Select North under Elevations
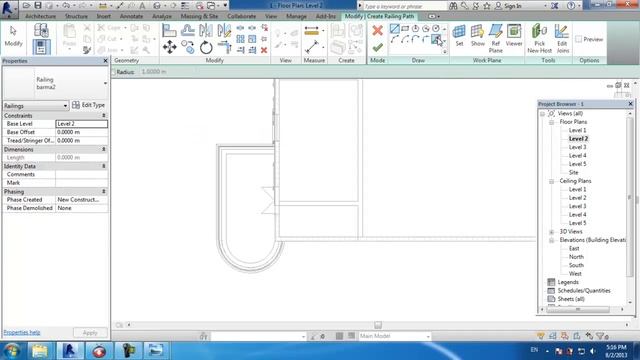Image resolution: width=640 pixels, height=360 pixels. [x=576, y=257]
